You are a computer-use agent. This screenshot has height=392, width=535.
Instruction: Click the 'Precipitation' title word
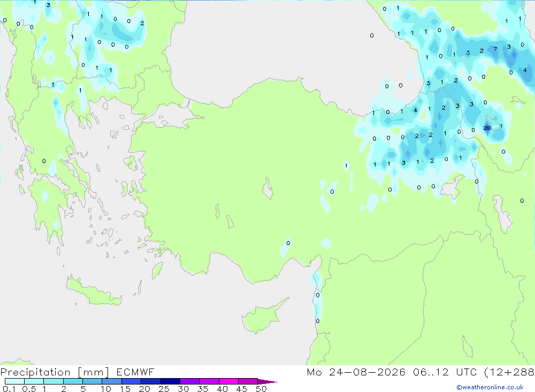coord(35,372)
